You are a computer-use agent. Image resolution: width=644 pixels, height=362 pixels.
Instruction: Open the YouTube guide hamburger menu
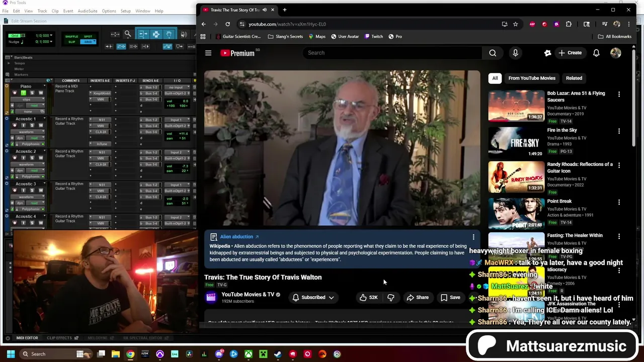(208, 53)
